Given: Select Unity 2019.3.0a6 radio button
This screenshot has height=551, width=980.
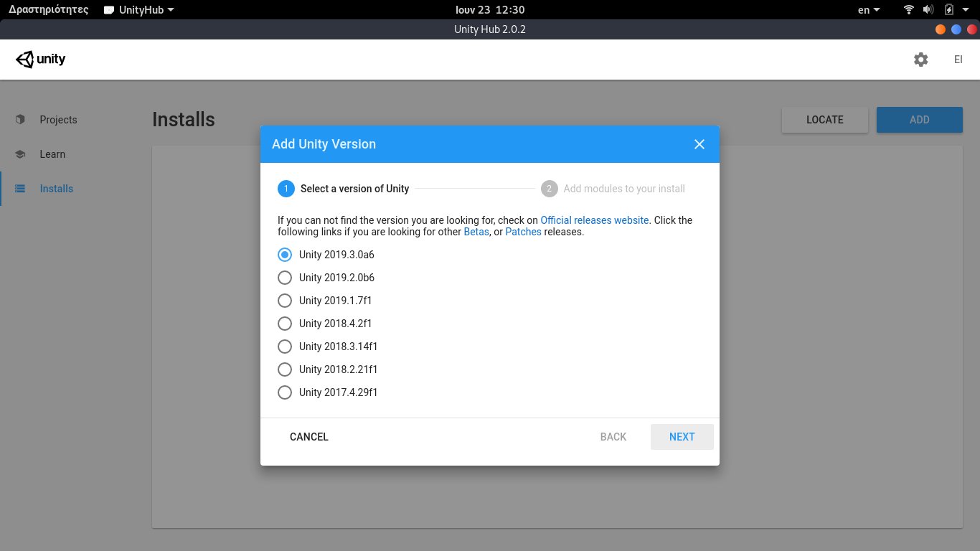Looking at the screenshot, I should click(x=285, y=255).
